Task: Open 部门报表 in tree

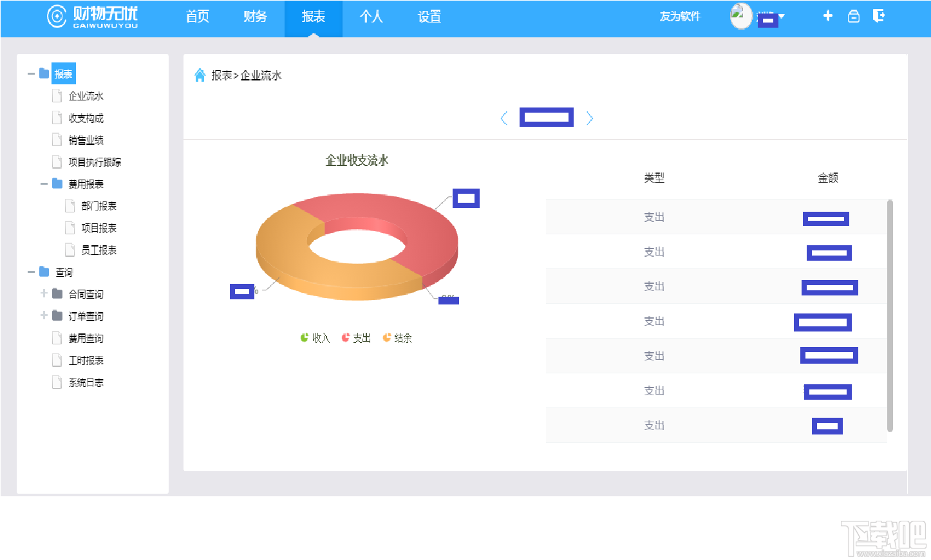Action: tap(99, 206)
